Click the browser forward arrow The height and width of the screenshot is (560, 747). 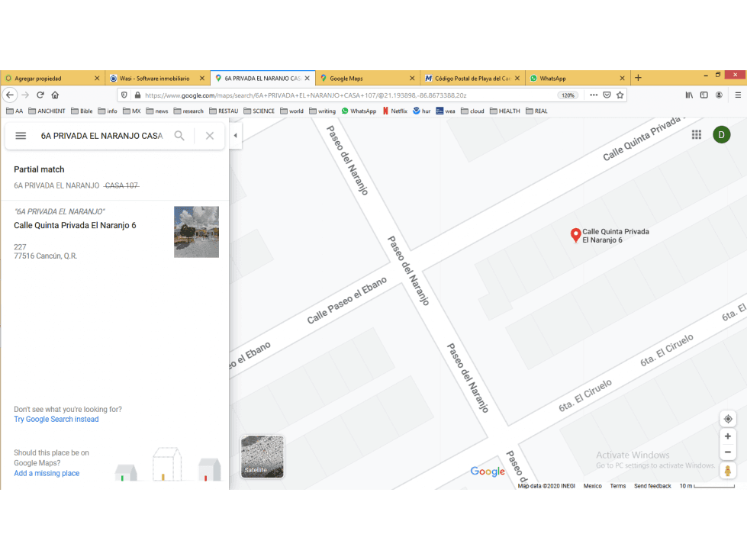[x=25, y=95]
